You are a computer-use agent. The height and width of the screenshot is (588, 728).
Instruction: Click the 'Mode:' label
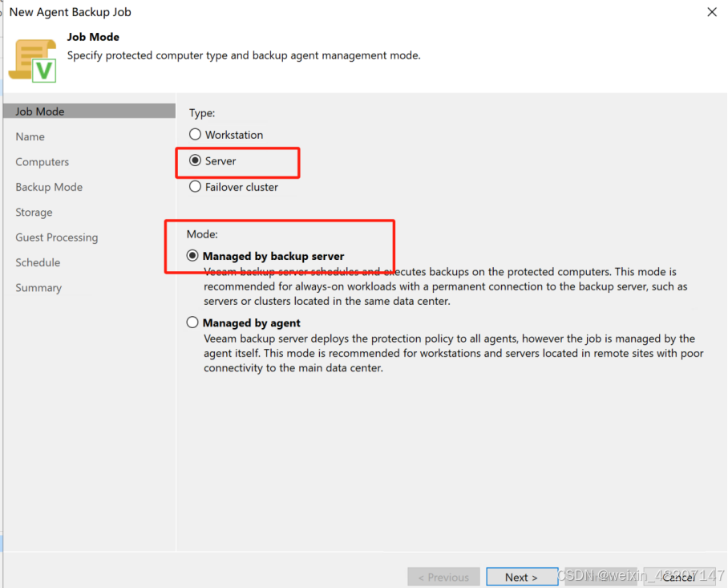202,234
